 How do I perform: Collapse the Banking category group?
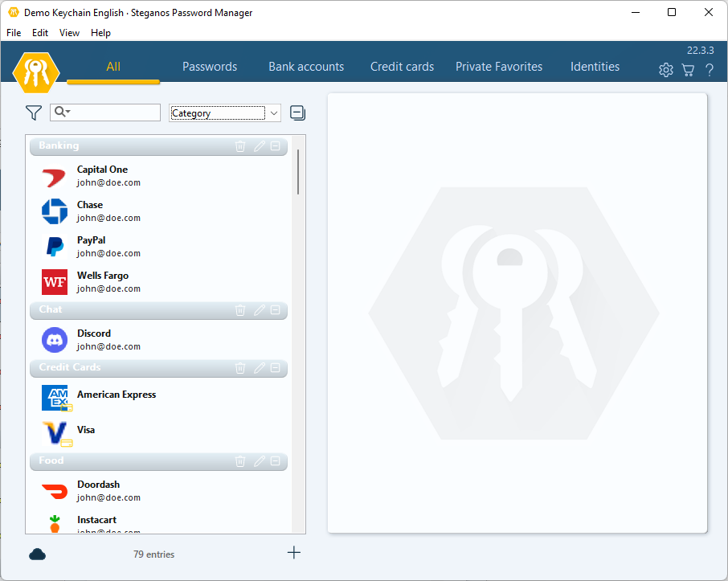(x=276, y=146)
